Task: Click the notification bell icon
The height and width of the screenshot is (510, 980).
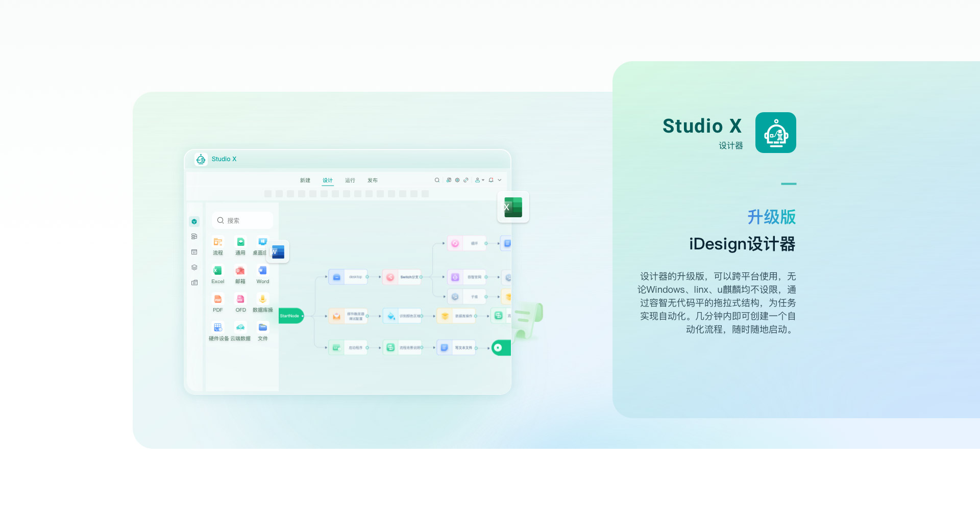Action: [x=491, y=180]
